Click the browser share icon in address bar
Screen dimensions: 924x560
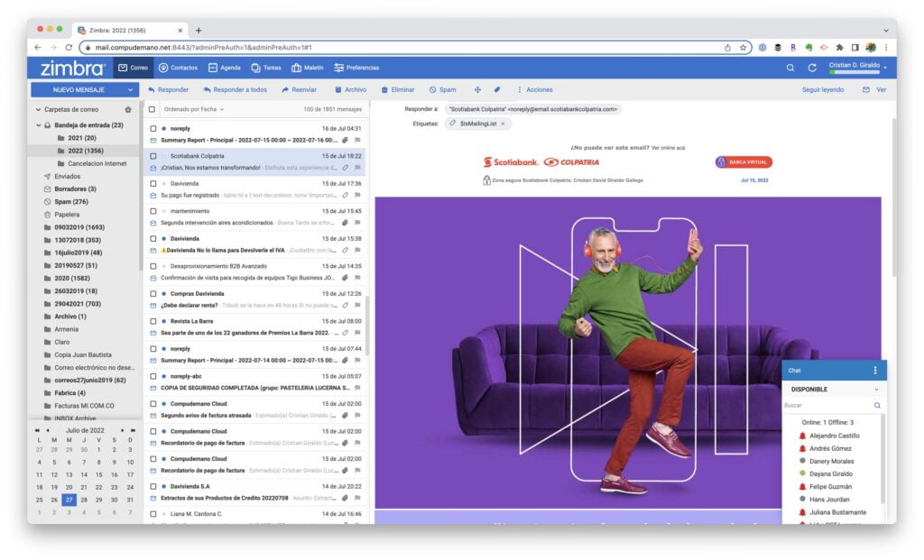tap(727, 47)
